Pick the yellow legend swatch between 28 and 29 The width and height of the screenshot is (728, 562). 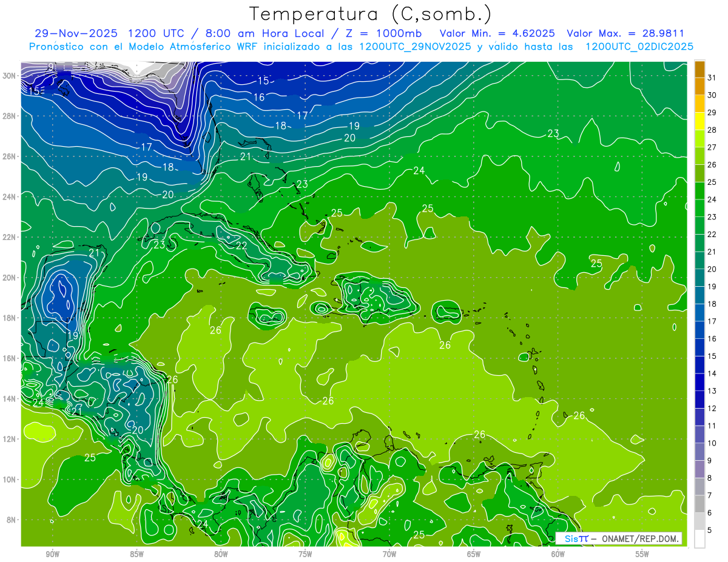click(699, 121)
